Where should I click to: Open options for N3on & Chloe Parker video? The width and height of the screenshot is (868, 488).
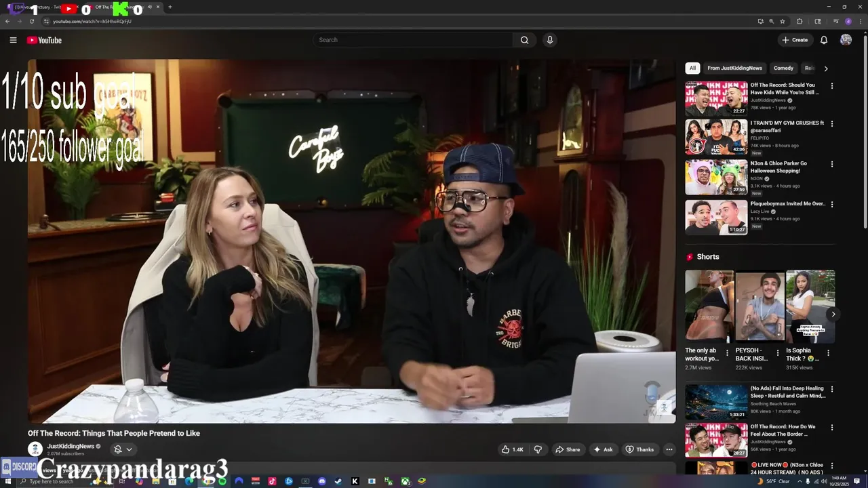[x=832, y=164]
